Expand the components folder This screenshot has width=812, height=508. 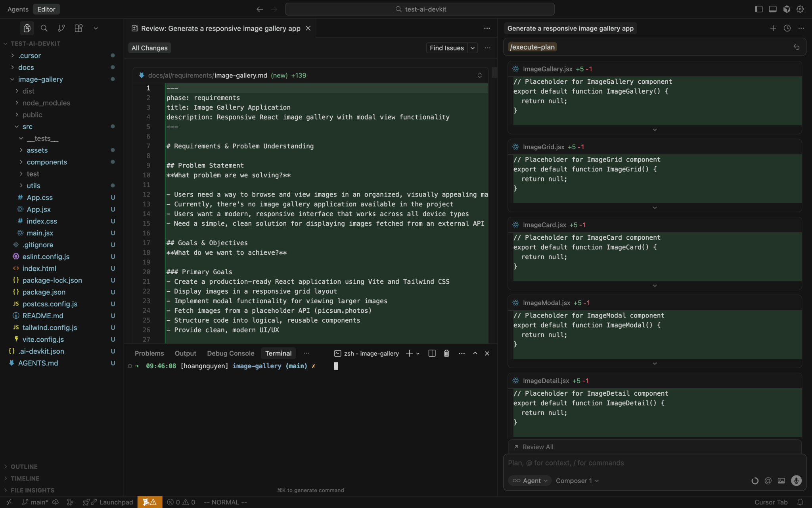point(46,162)
